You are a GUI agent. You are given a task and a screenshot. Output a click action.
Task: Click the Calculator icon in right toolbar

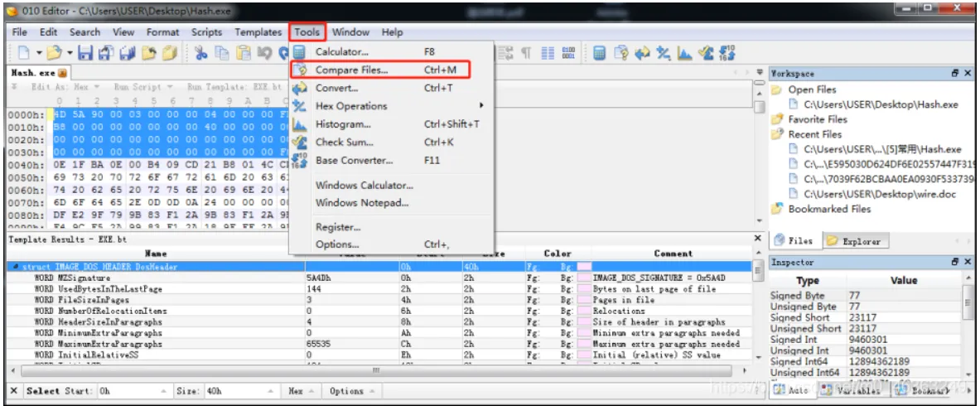[600, 53]
